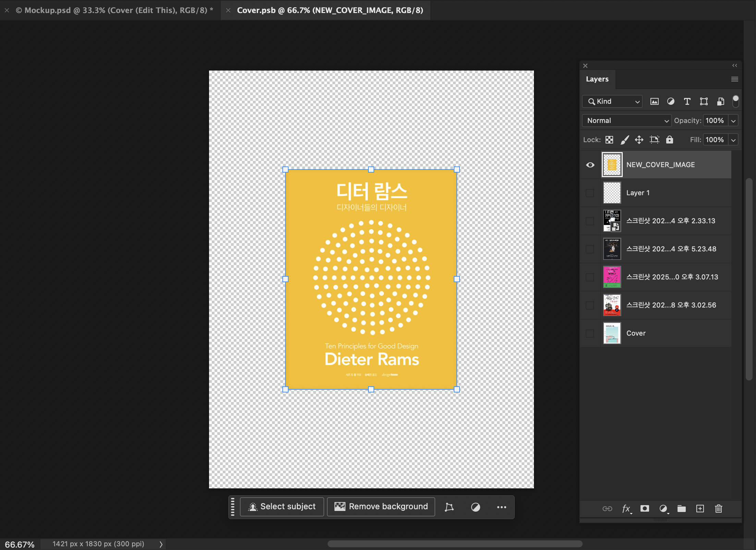
Task: Open the Layers panel menu
Action: (x=734, y=79)
